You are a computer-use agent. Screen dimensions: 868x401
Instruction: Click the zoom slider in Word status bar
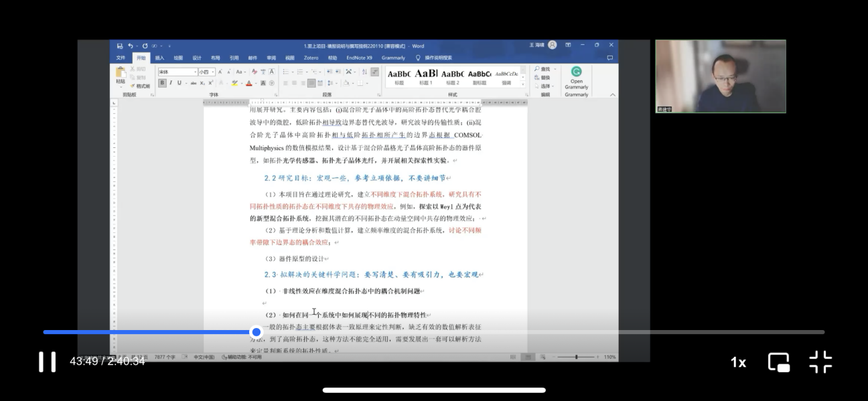[x=577, y=357]
